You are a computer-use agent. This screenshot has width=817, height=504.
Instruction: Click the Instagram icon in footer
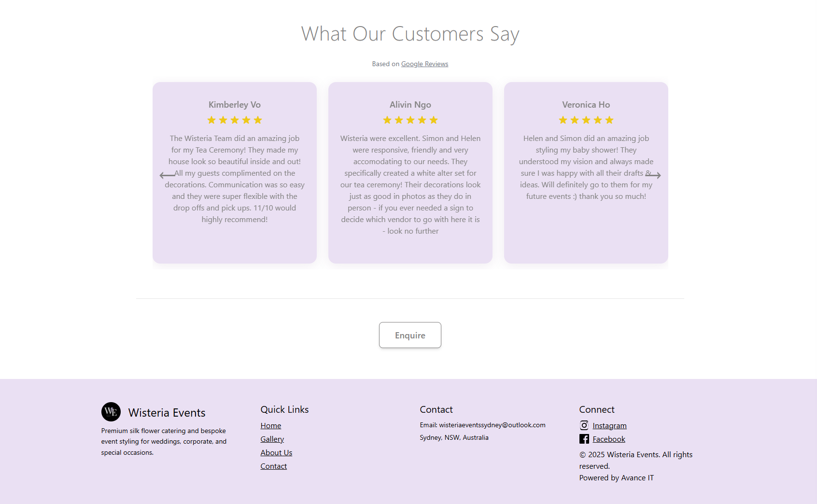(x=584, y=425)
